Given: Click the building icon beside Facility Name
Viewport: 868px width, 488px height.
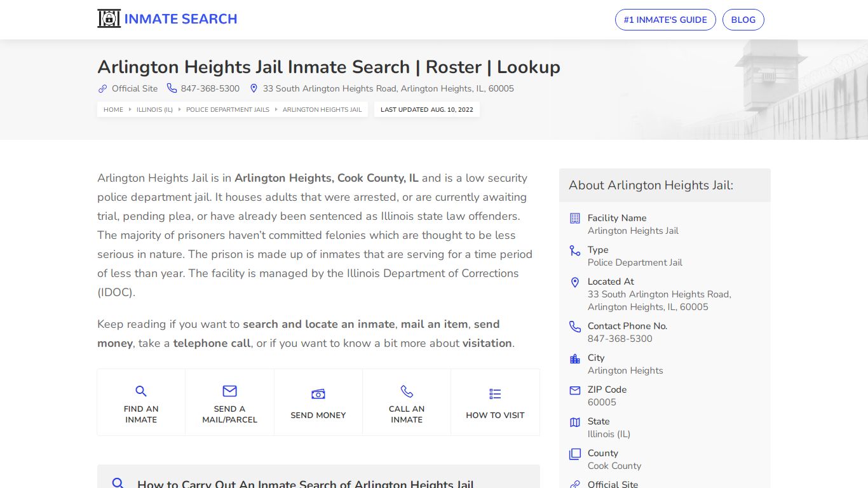Looking at the screenshot, I should [x=575, y=218].
